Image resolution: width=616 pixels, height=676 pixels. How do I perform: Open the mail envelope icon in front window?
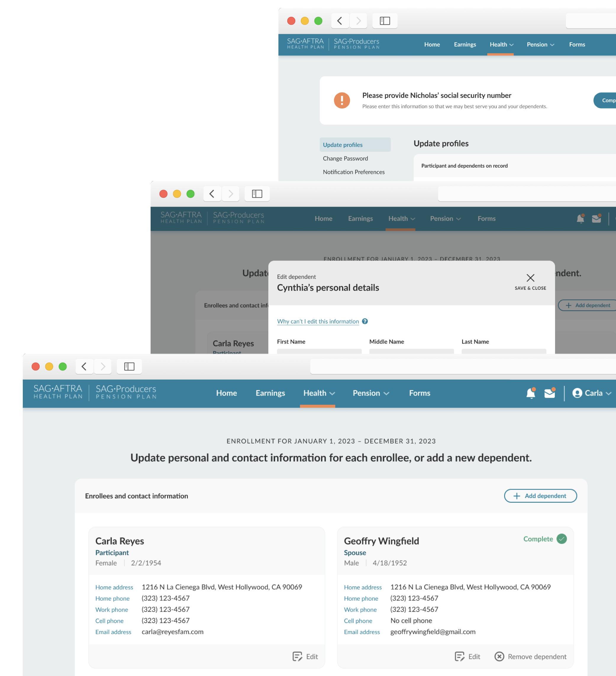coord(549,393)
